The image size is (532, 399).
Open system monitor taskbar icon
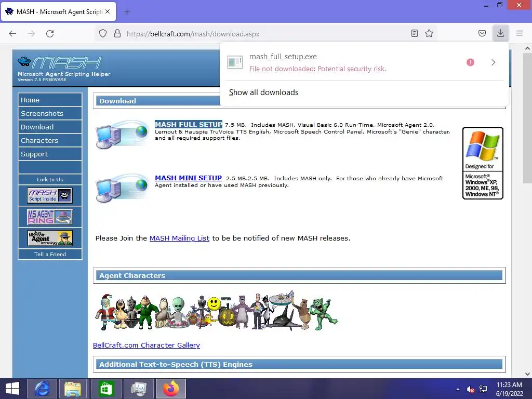138,389
